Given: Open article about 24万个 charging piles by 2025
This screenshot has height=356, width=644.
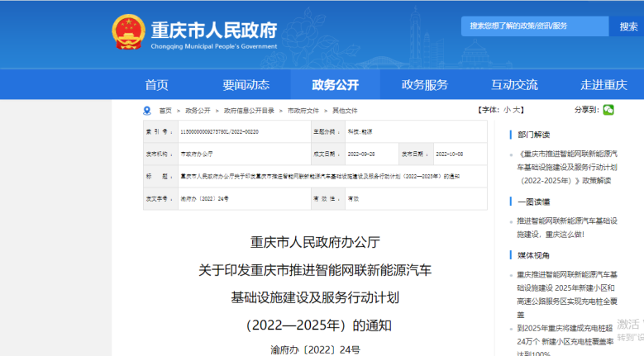Looking at the screenshot, I should click(x=572, y=335).
